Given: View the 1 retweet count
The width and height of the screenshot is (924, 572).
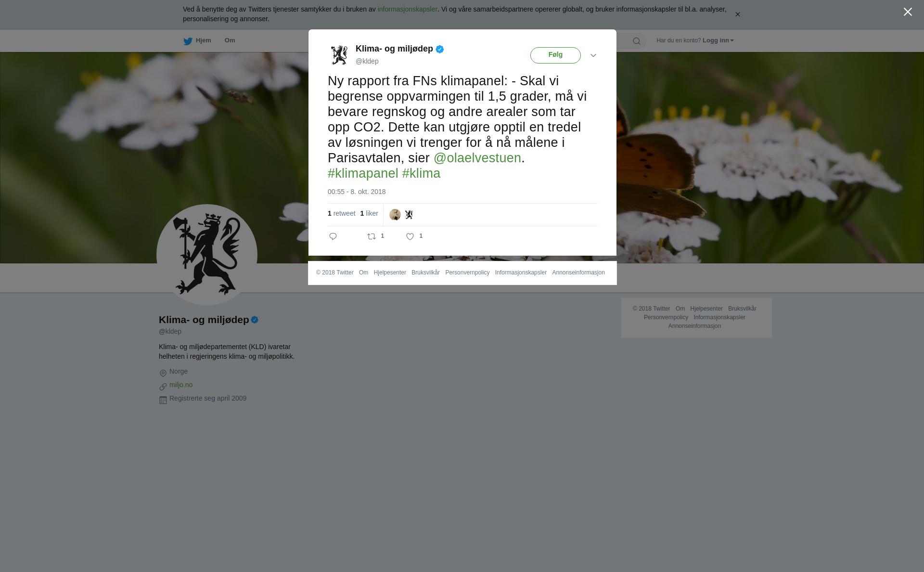Looking at the screenshot, I should [341, 213].
